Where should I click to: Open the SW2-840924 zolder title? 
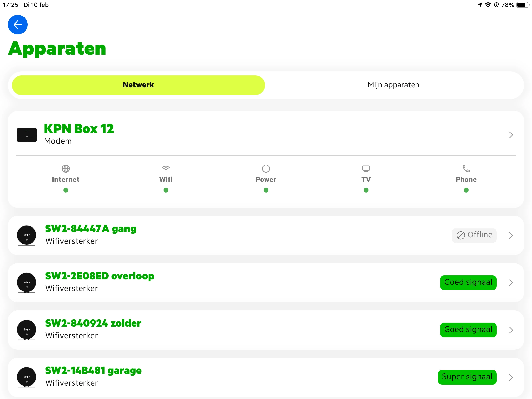(x=93, y=323)
